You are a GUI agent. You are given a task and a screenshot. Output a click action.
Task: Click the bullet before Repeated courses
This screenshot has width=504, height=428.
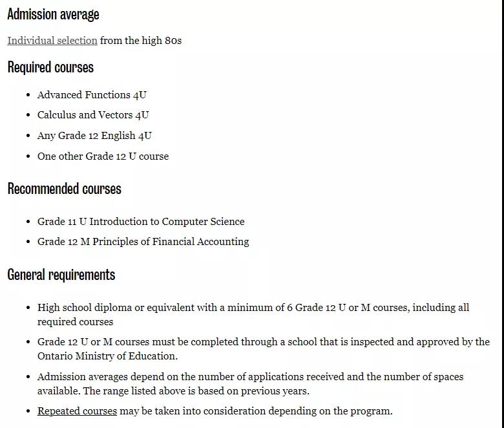tap(28, 411)
